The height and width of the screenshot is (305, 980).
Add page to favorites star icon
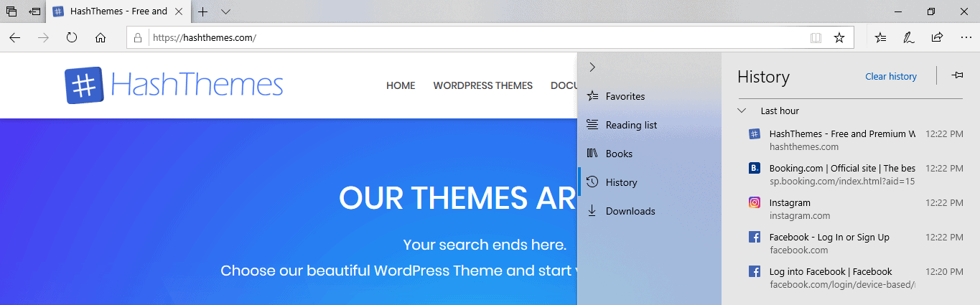coord(839,38)
